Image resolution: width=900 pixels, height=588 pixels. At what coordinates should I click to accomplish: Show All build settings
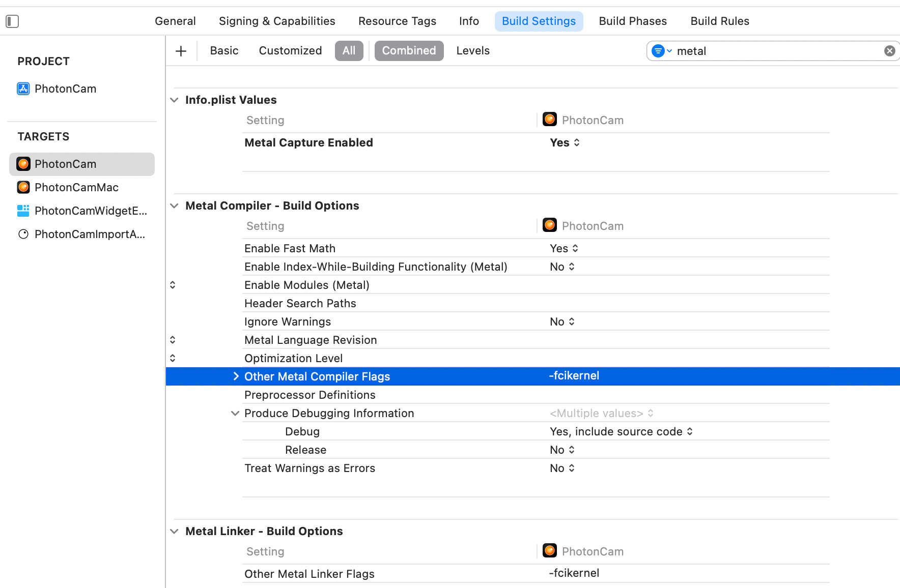pyautogui.click(x=349, y=51)
